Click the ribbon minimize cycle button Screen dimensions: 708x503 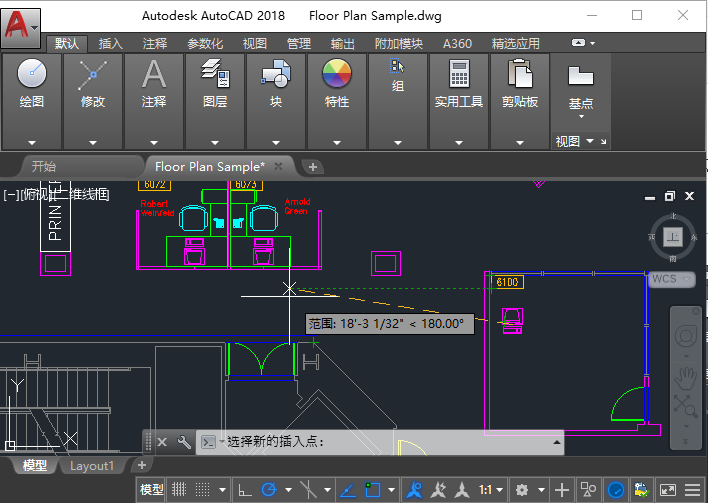coord(578,43)
